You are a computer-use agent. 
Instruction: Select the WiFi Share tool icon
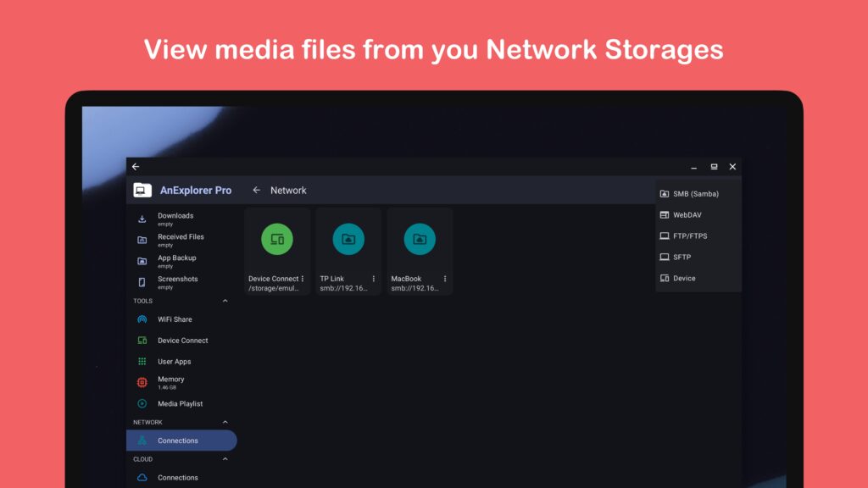pyautogui.click(x=142, y=319)
